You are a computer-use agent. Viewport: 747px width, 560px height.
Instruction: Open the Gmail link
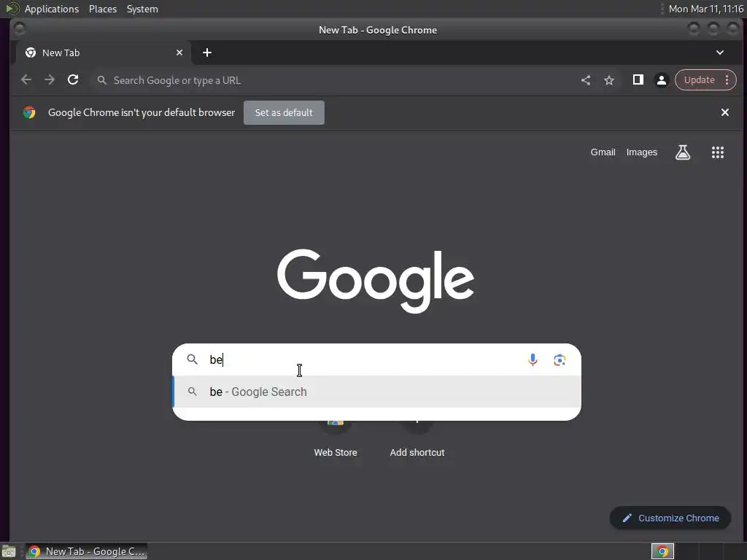point(603,152)
